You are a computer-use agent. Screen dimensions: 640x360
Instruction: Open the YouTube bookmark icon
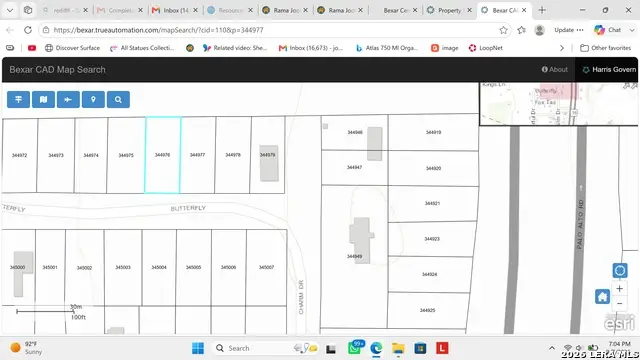pyautogui.click(x=32, y=48)
